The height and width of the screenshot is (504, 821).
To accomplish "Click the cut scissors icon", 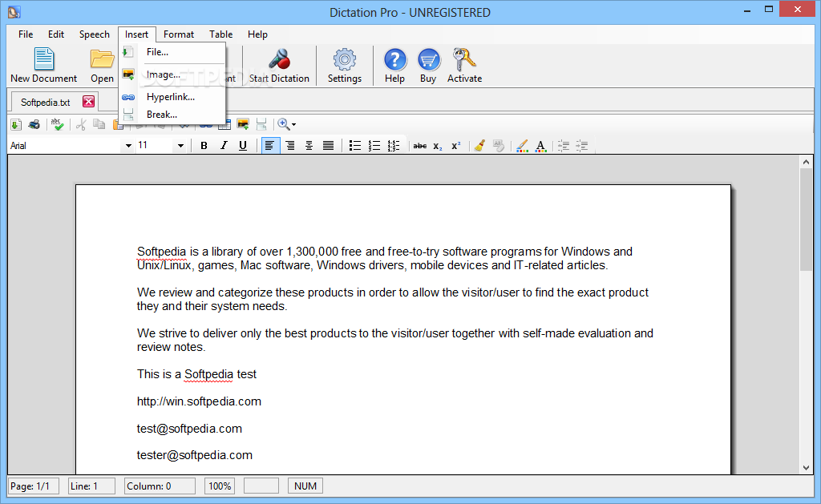I will click(x=81, y=124).
